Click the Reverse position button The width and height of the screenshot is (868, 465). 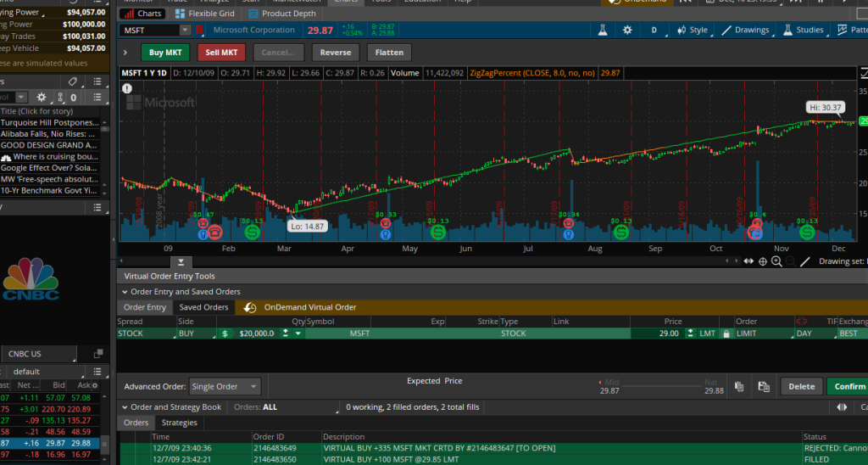[336, 53]
